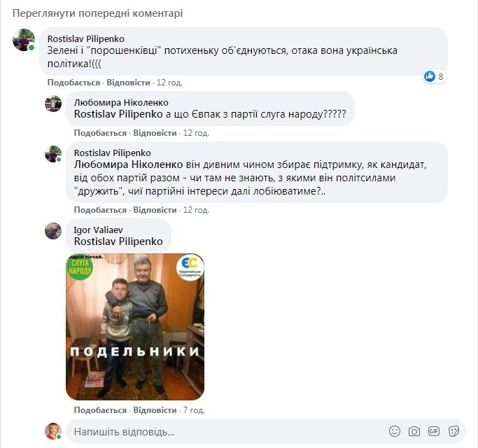Viewport: 478px width, 448px height.
Task: Open 7 год. timestamp of Igor's comment
Action: 194,410
